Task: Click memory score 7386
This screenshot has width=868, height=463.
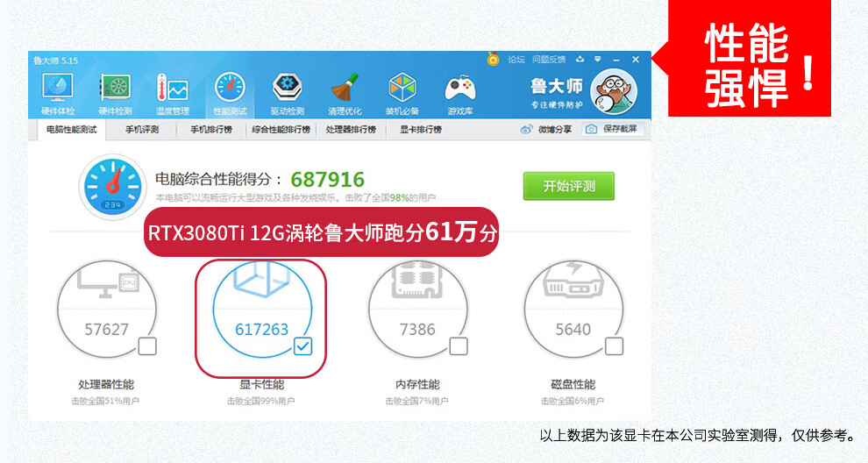Action: tap(417, 330)
